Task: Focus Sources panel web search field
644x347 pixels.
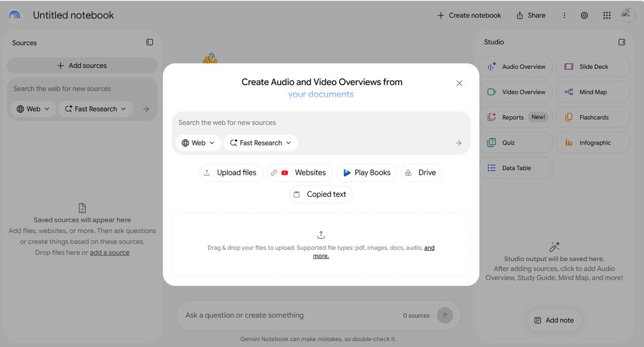Action: pos(82,89)
